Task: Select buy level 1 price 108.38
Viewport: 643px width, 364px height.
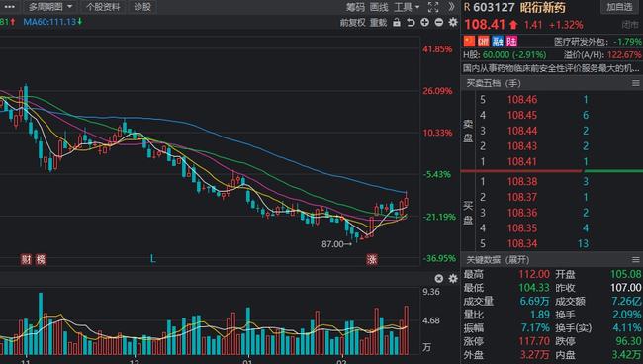Action: pyautogui.click(x=522, y=182)
